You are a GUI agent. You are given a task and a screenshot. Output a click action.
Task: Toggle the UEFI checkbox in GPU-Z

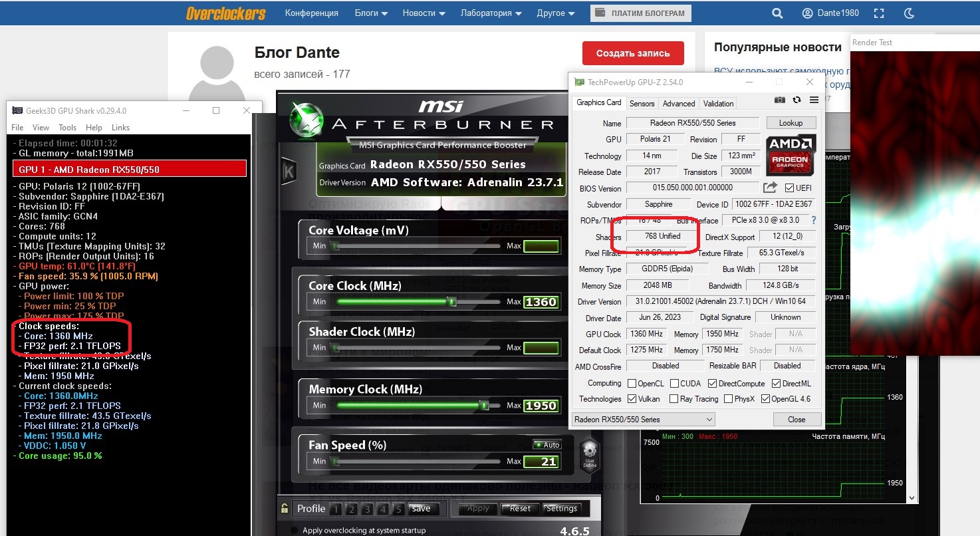coord(789,188)
